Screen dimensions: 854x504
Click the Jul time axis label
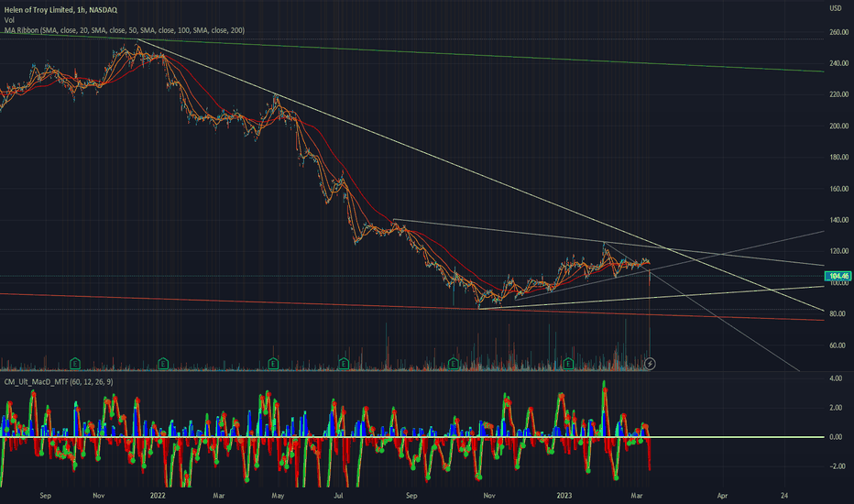point(339,496)
